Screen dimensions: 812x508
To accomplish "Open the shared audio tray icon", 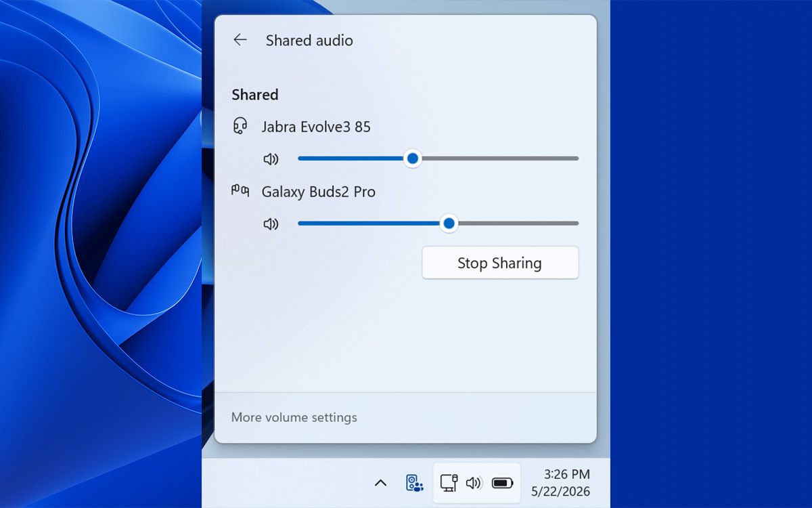I will click(413, 483).
